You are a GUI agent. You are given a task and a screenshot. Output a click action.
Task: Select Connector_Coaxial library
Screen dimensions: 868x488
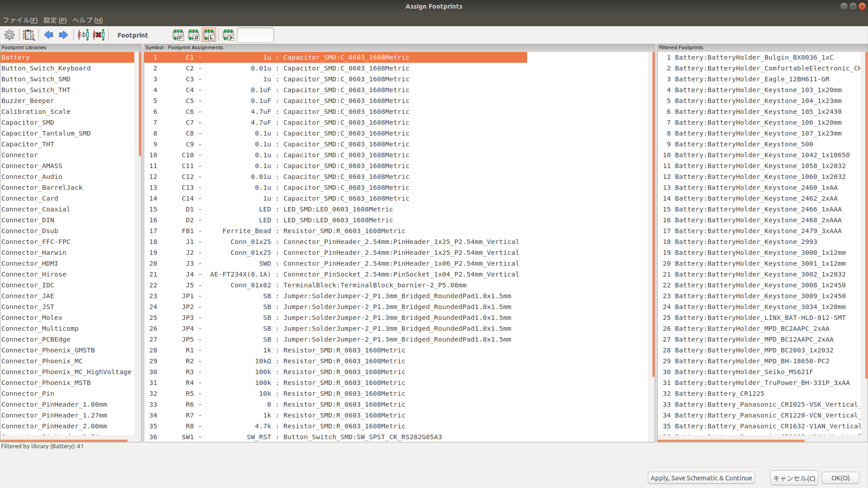tap(67, 209)
